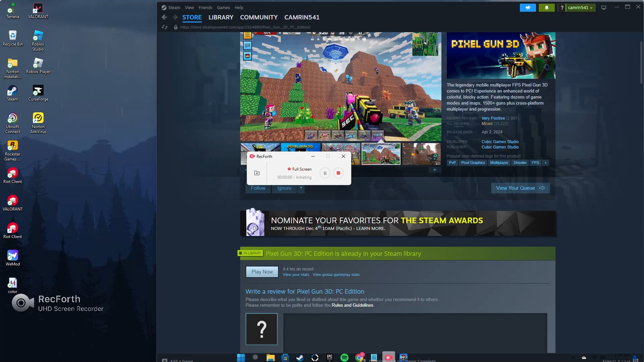The height and width of the screenshot is (362, 644).
Task: Open Recycle Bin on desktop
Action: pyautogui.click(x=13, y=38)
